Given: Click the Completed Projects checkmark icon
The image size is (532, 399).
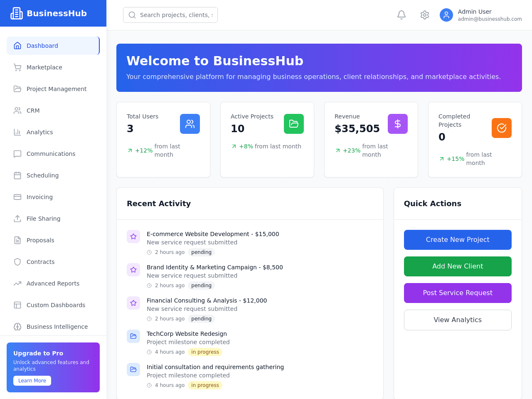Looking at the screenshot, I should pos(502,128).
